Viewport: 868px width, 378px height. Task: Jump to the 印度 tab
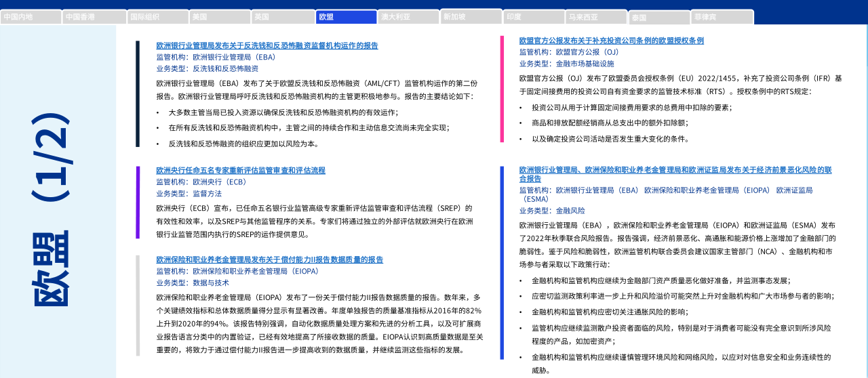click(534, 17)
